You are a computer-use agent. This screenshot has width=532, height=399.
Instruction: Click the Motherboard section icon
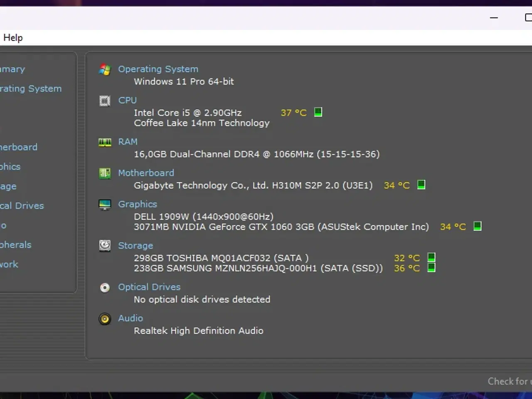[x=104, y=173]
